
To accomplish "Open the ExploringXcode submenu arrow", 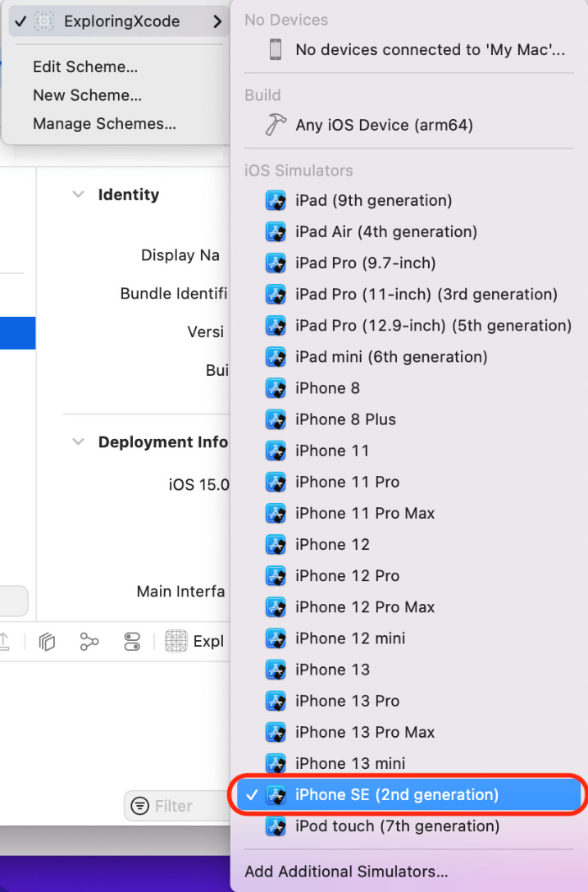I will [x=217, y=21].
